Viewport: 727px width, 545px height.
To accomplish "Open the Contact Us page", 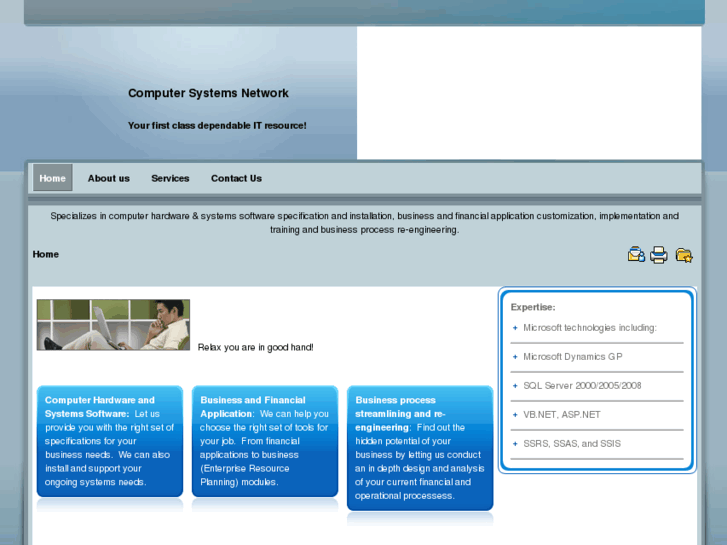I will pos(236,179).
